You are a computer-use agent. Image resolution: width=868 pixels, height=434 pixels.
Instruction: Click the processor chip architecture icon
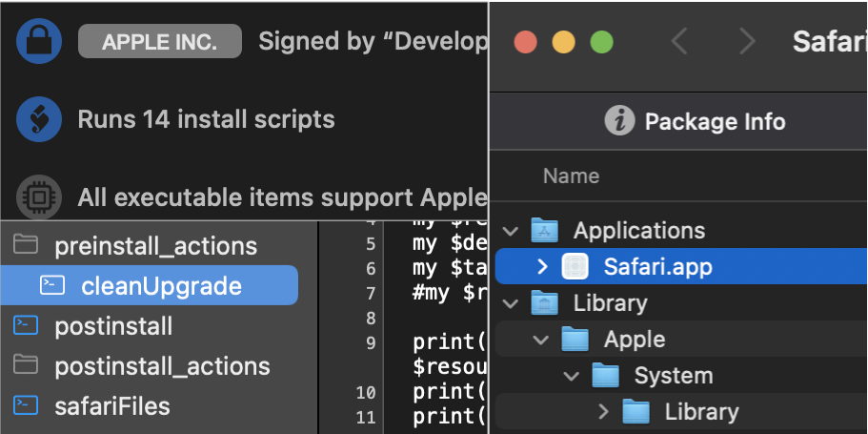[x=39, y=197]
